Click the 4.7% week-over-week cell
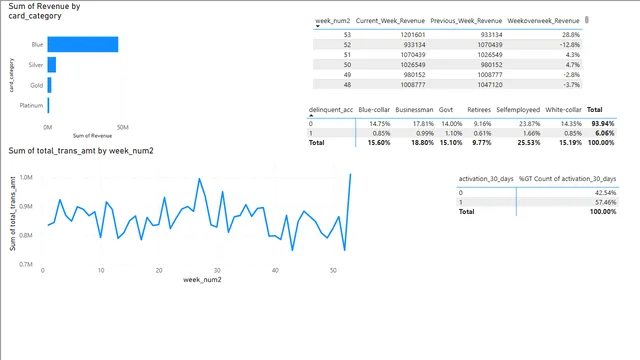This screenshot has width=640, height=360. point(573,64)
